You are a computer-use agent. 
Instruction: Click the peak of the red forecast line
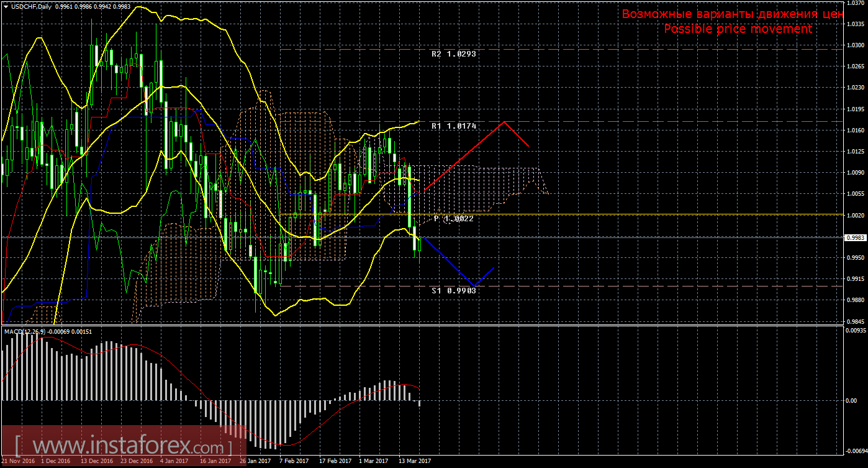[505, 121]
